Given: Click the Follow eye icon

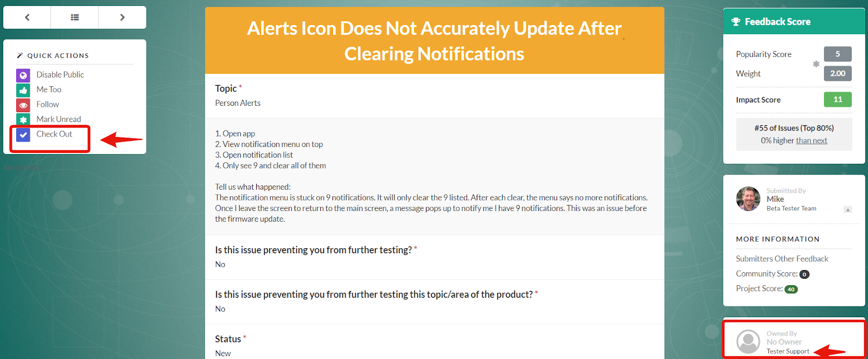Looking at the screenshot, I should click(23, 105).
